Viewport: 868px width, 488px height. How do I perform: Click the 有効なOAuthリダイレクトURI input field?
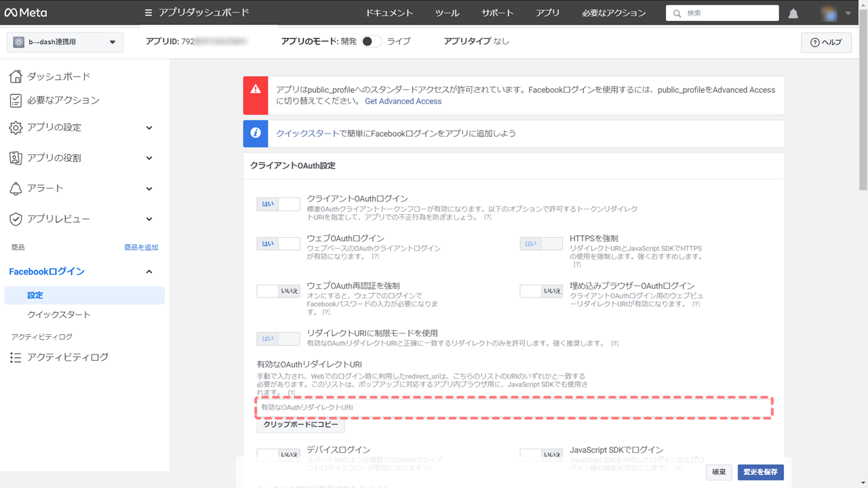pos(514,407)
